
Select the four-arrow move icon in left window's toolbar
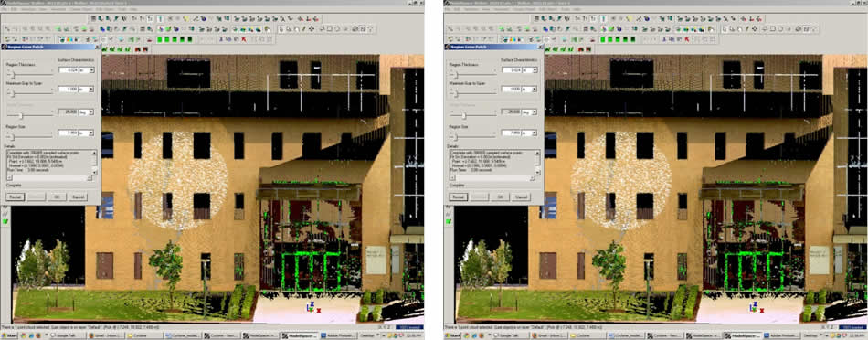311,29
